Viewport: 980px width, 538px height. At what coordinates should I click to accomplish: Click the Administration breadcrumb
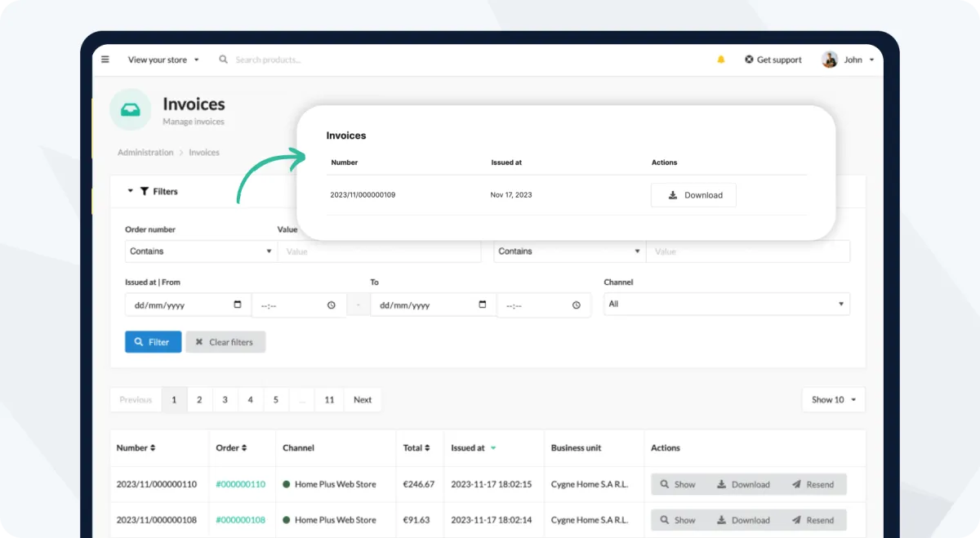[145, 153]
